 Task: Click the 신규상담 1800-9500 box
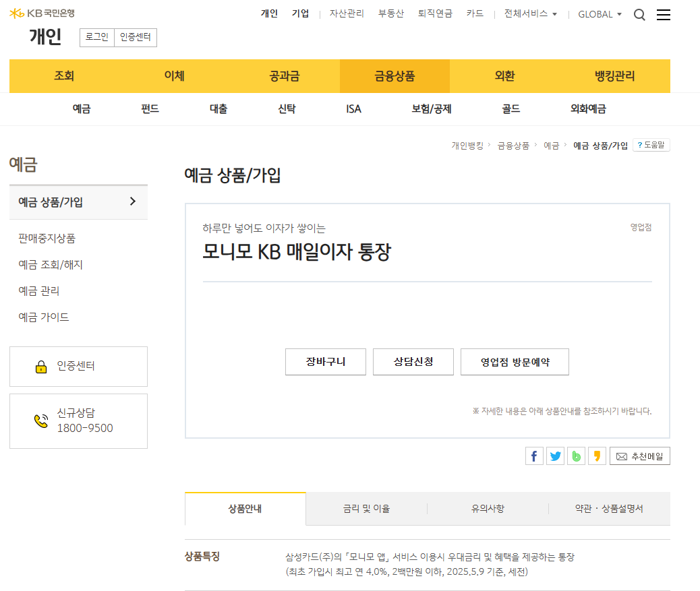(x=79, y=421)
